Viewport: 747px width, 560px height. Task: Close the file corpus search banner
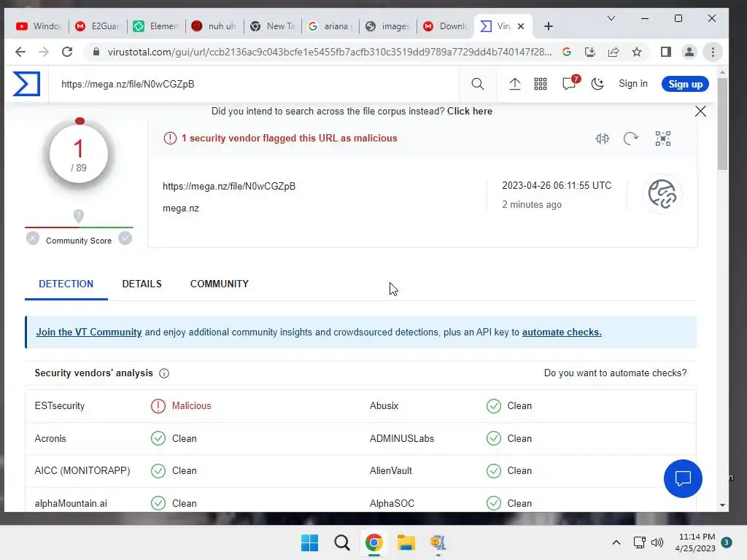tap(700, 112)
